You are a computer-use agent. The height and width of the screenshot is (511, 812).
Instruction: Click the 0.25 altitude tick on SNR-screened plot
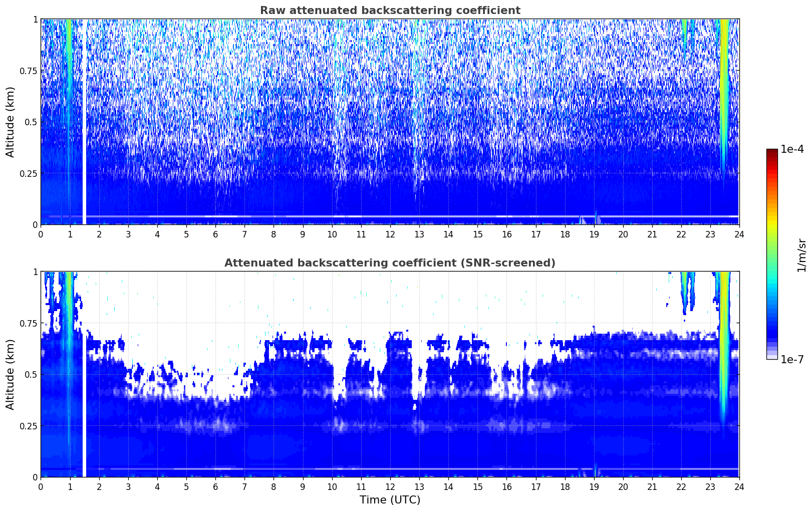[x=29, y=426]
